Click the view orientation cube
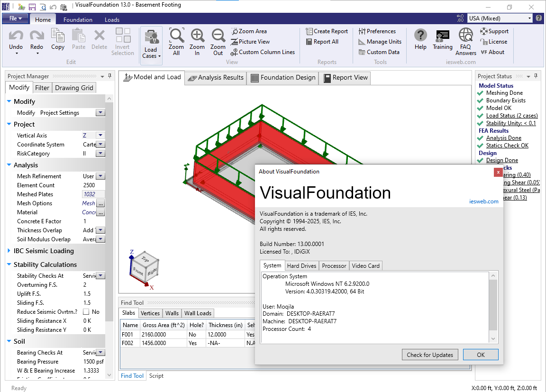 click(x=146, y=268)
